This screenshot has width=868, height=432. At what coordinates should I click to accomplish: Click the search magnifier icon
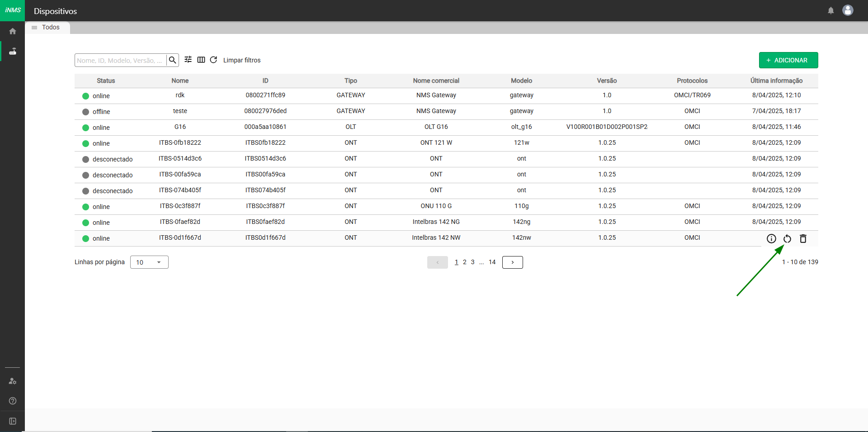click(x=173, y=60)
